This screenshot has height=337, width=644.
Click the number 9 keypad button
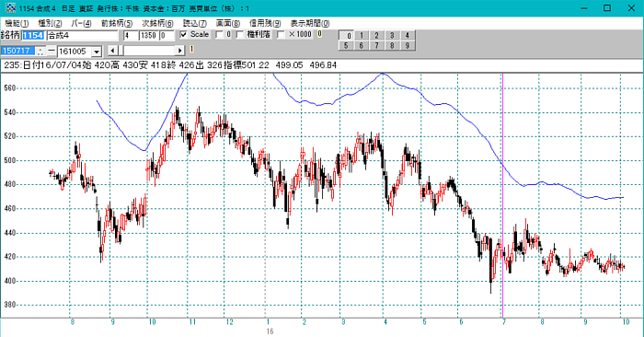point(408,46)
